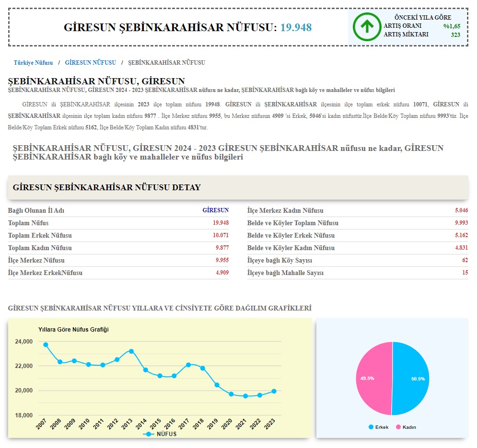The width and height of the screenshot is (477, 448).
Task: Click the 2013 peak data point on chart
Action: point(131,351)
